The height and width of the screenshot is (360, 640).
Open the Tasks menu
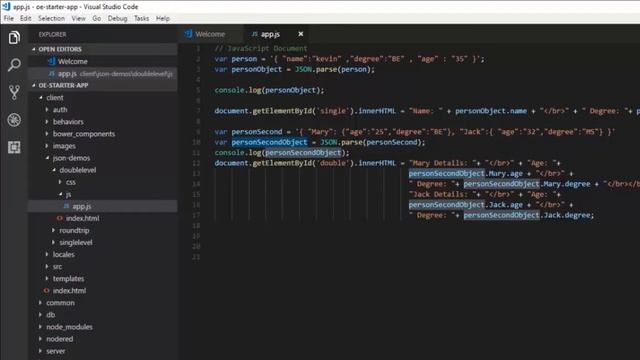pos(141,18)
